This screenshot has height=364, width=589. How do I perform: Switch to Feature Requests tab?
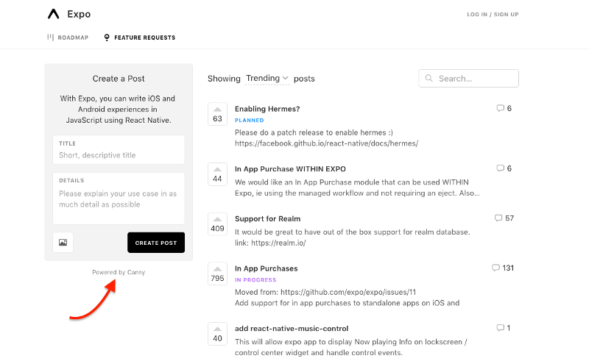(x=140, y=38)
